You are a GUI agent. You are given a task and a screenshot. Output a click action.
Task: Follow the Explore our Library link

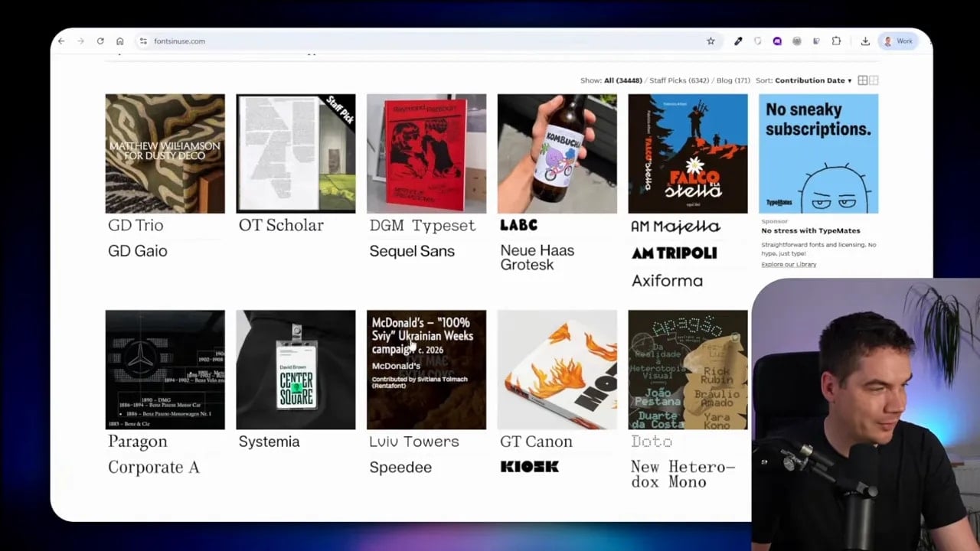pos(789,265)
